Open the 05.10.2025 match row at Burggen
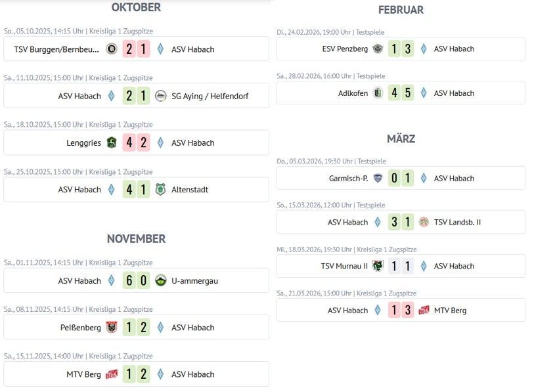 136,49
